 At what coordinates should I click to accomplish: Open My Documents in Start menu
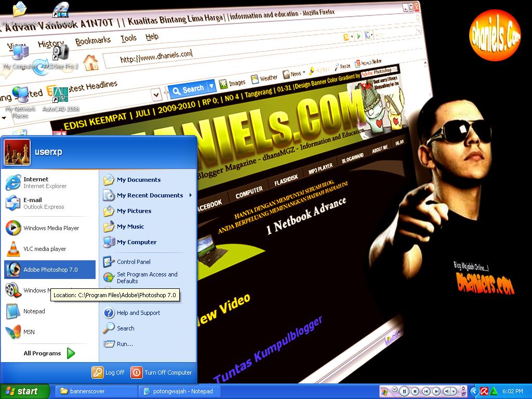click(148, 180)
